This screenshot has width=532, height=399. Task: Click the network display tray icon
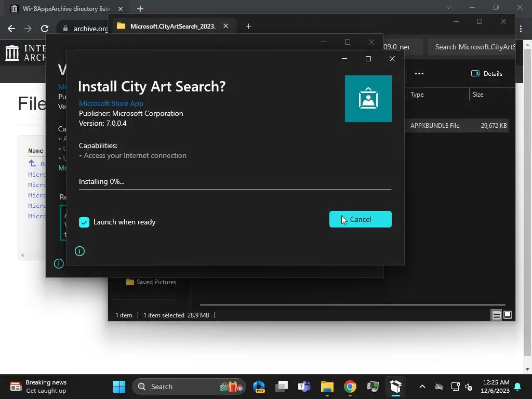455,387
